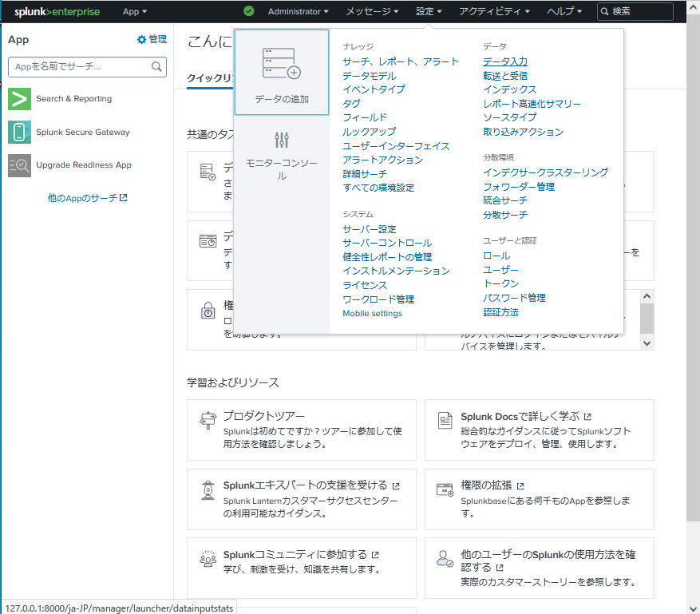Open Splunkエキスパートの支援を受ける card
Viewport: 700px width, 614px height.
coord(302,499)
